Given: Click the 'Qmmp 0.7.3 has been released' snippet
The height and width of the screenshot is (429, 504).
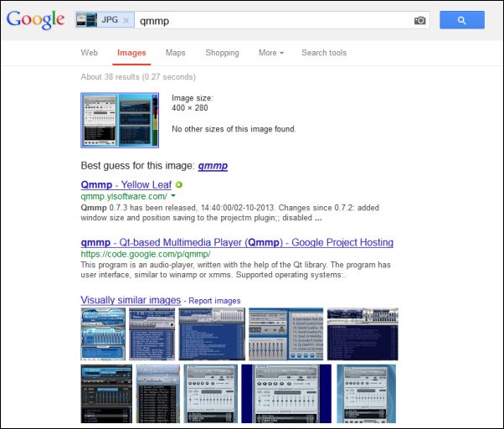Looking at the screenshot, I should (x=230, y=213).
